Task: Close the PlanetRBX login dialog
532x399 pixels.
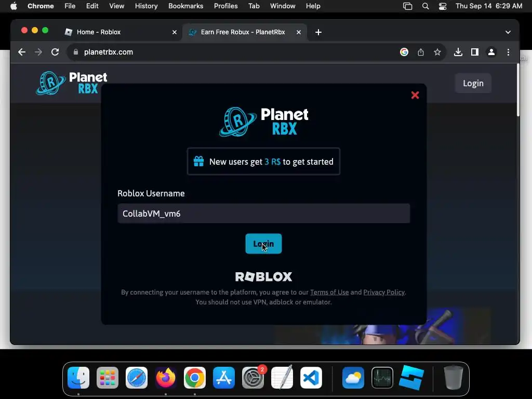Action: click(415, 96)
